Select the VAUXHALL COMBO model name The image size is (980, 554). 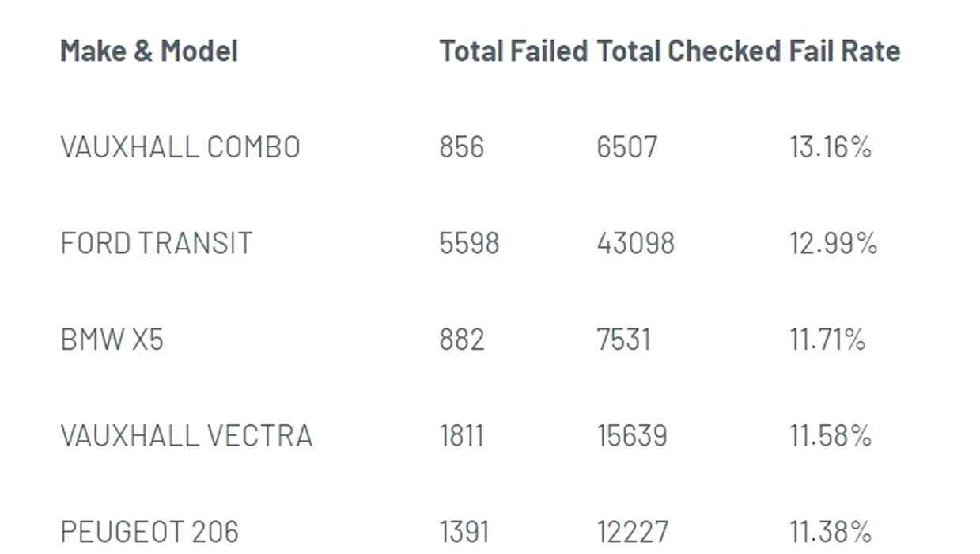180,147
